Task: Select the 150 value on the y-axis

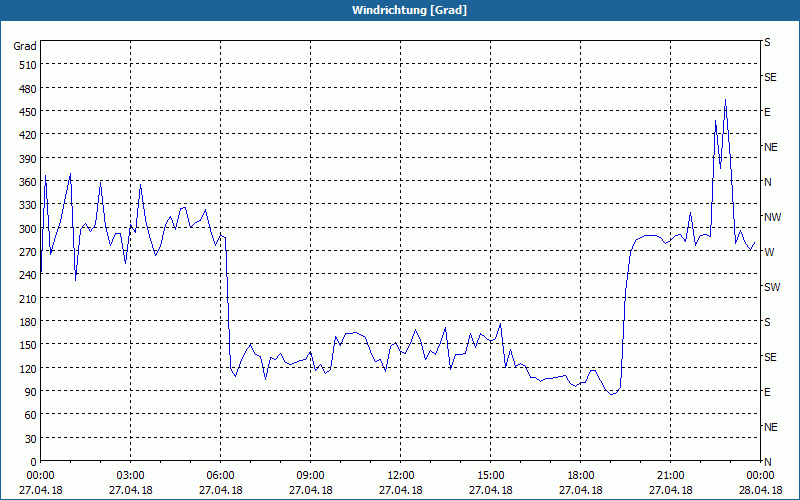Action: [28, 345]
